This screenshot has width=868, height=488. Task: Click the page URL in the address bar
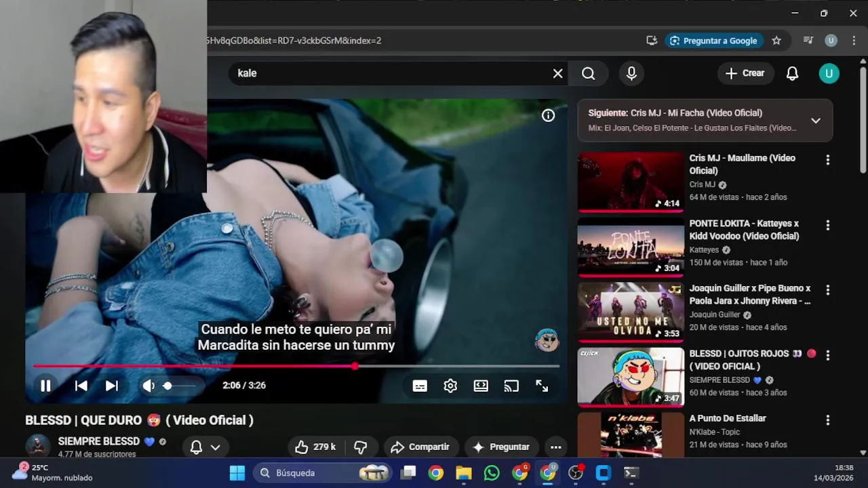[x=294, y=41]
